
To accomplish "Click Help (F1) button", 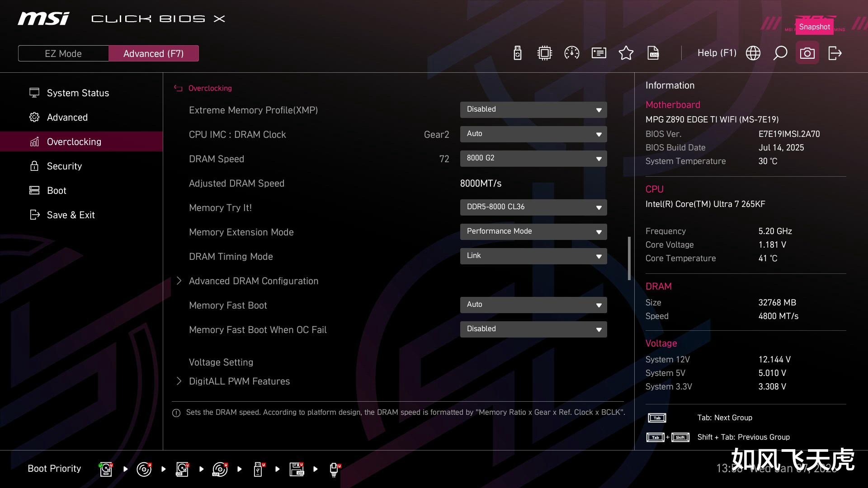I will [x=717, y=53].
